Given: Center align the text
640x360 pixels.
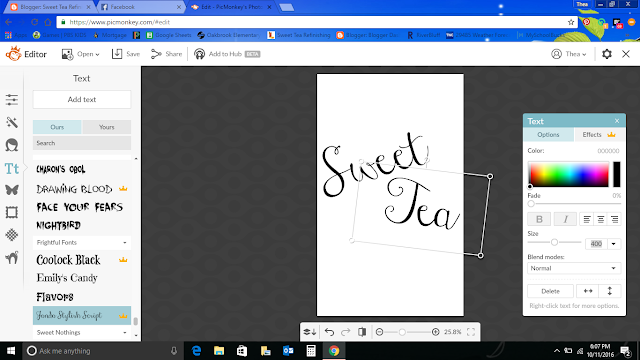Looking at the screenshot, I should (600, 220).
